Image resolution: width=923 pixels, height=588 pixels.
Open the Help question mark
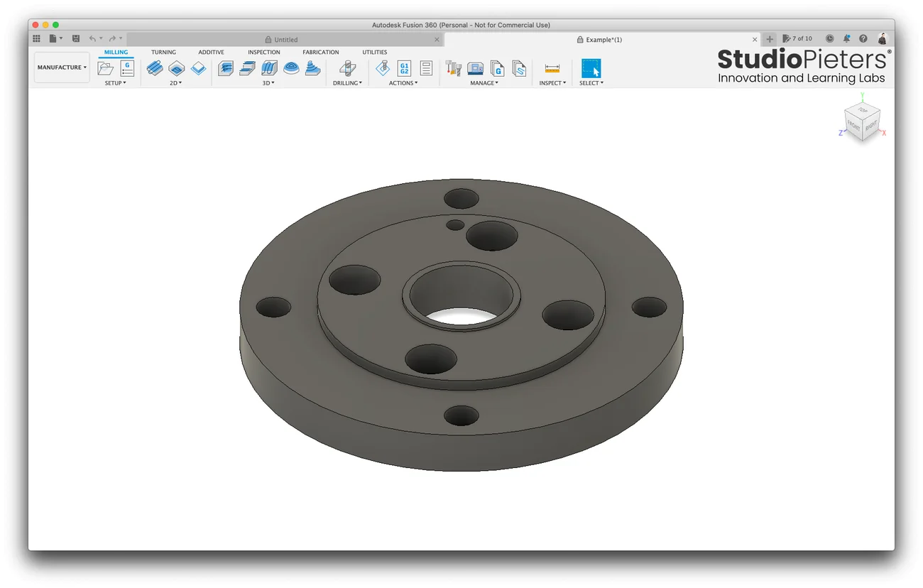863,38
